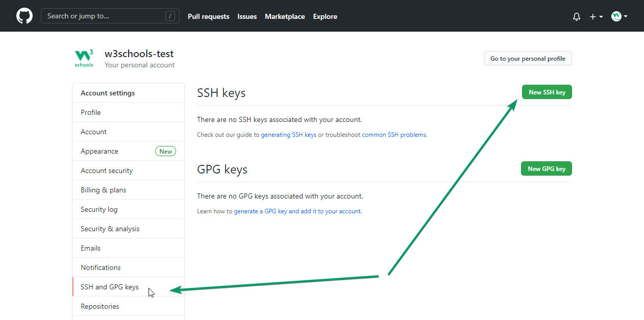Viewport: 644px width, 320px height.
Task: Switch to the Pull requests page
Action: tap(208, 16)
